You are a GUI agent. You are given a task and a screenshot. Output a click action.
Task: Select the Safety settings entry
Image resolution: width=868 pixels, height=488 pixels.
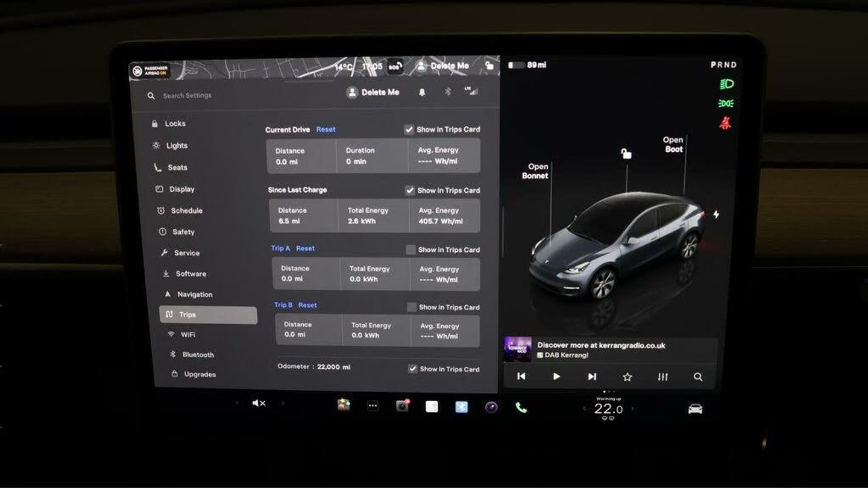coord(177,232)
